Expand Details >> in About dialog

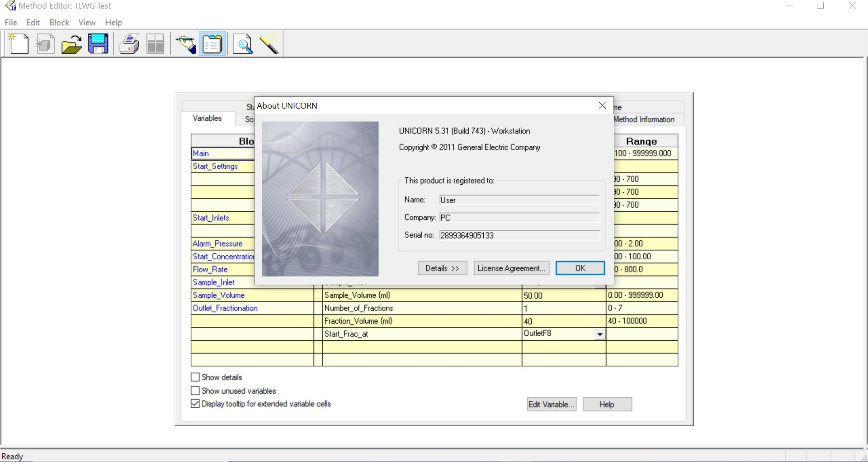click(442, 268)
